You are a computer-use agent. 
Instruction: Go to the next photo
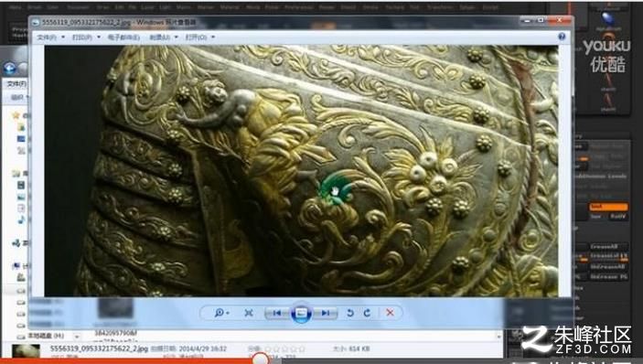tap(326, 313)
